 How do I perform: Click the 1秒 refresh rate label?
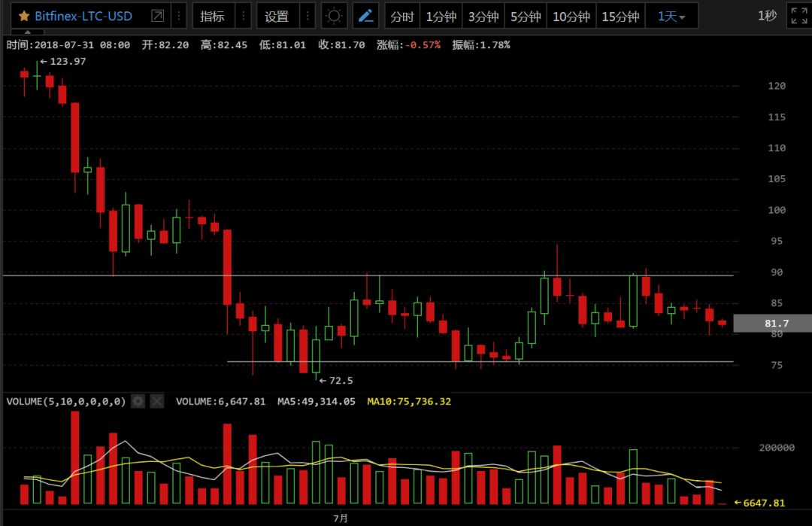coord(767,16)
